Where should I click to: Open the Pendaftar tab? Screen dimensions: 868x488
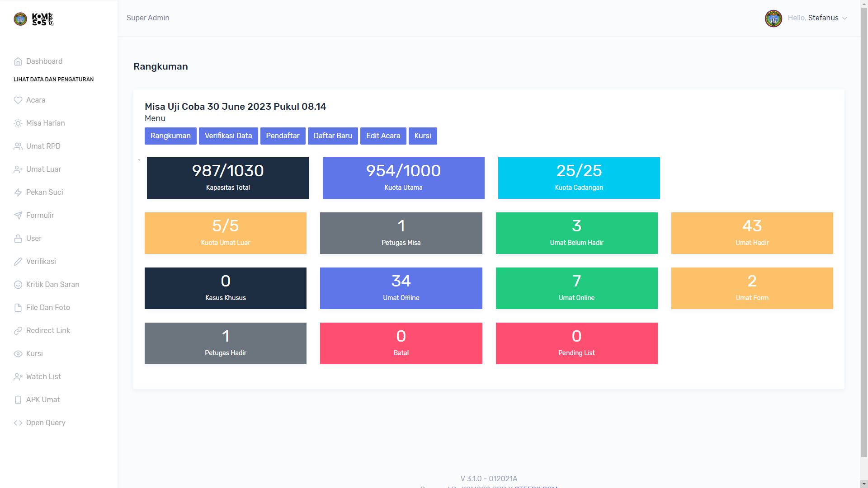click(x=283, y=136)
